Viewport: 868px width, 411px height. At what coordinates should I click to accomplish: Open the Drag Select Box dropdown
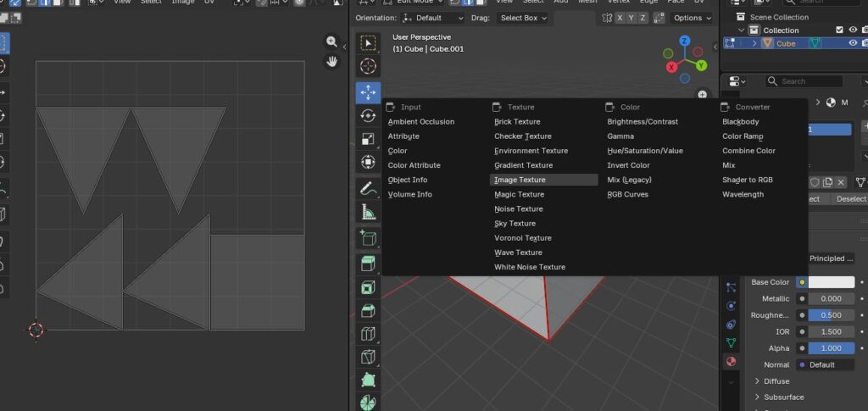click(523, 18)
